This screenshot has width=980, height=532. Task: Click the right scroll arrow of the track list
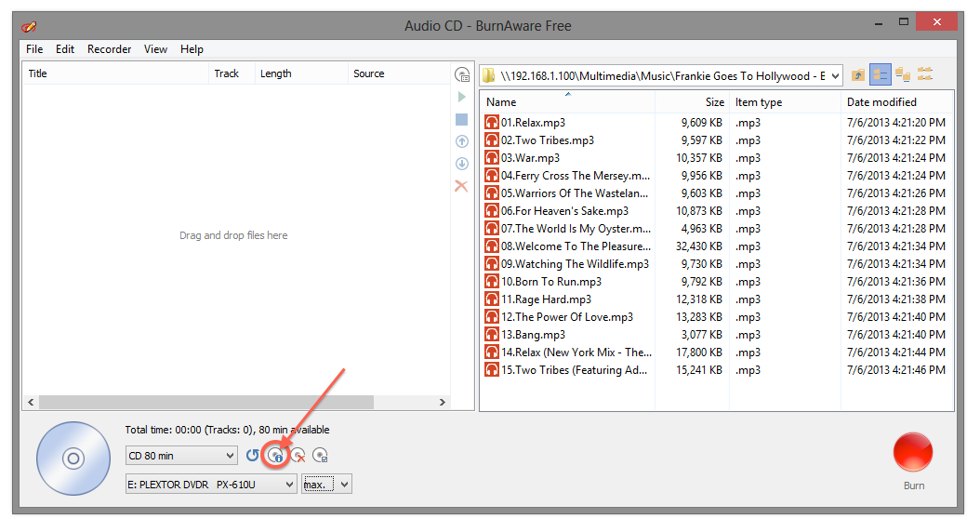(x=443, y=402)
